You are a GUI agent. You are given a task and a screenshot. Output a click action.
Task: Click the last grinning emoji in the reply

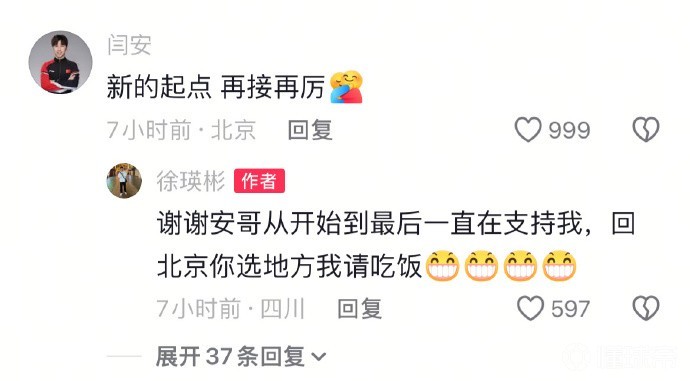[559, 265]
